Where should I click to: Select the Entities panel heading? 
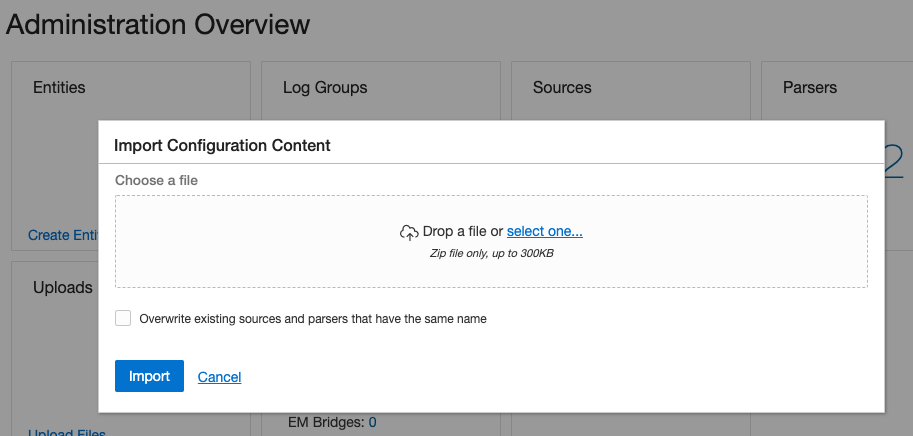pyautogui.click(x=59, y=88)
